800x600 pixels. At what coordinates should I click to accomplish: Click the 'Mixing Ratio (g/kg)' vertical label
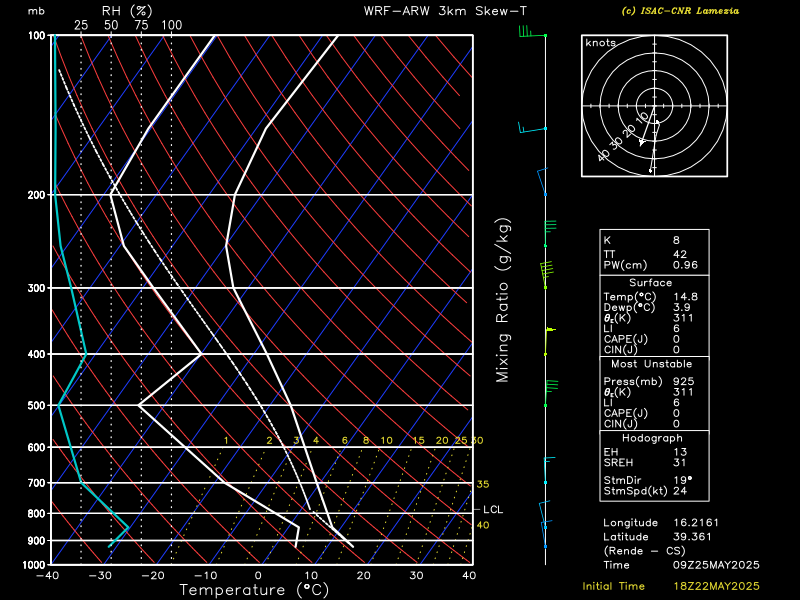(503, 300)
